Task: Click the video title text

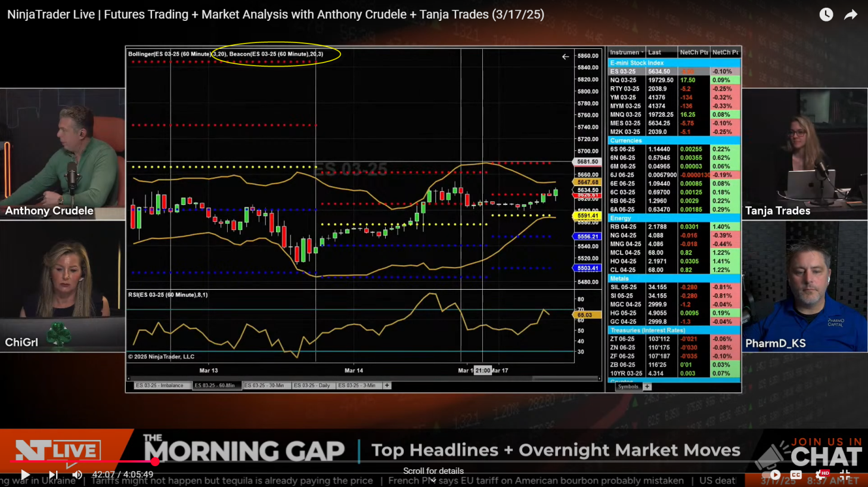Action: click(x=275, y=15)
